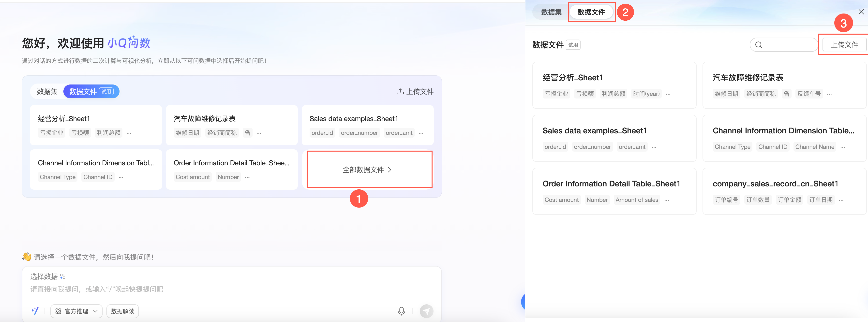Click 反馈单号 field tag
This screenshot has width=868, height=323.
click(809, 94)
